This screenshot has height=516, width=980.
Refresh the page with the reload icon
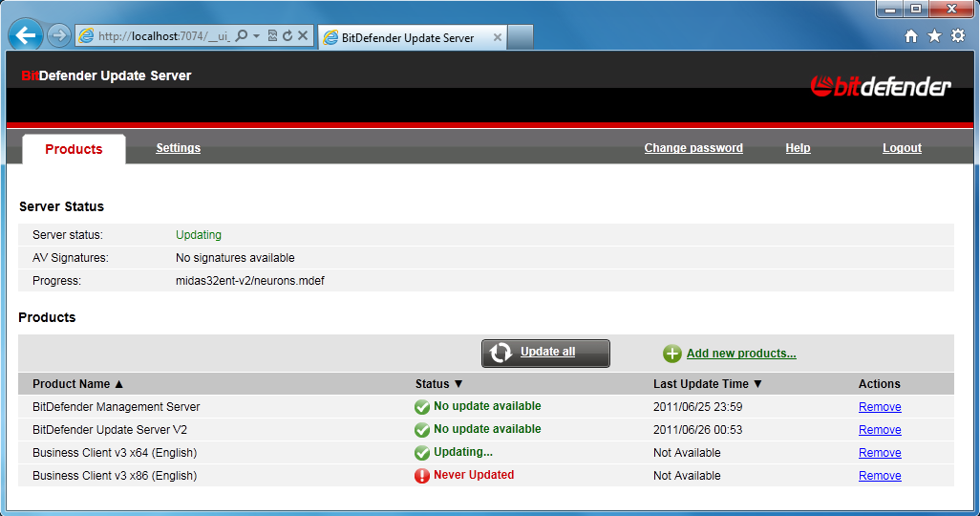[288, 35]
